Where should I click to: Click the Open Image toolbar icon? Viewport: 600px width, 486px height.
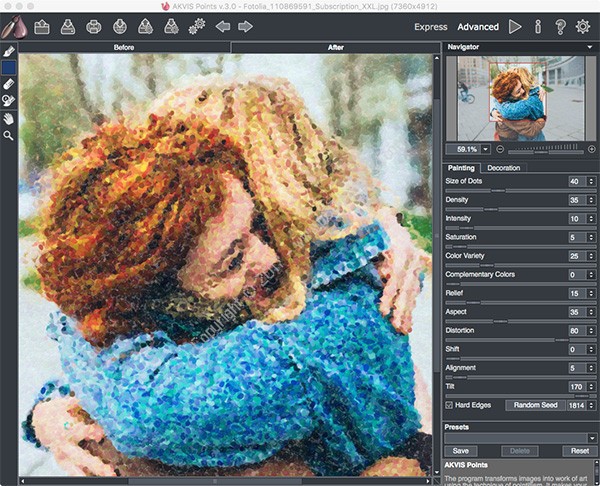pos(42,27)
